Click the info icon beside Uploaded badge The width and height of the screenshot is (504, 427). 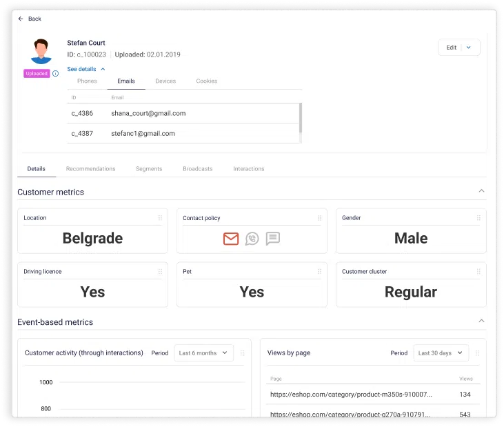pyautogui.click(x=55, y=74)
